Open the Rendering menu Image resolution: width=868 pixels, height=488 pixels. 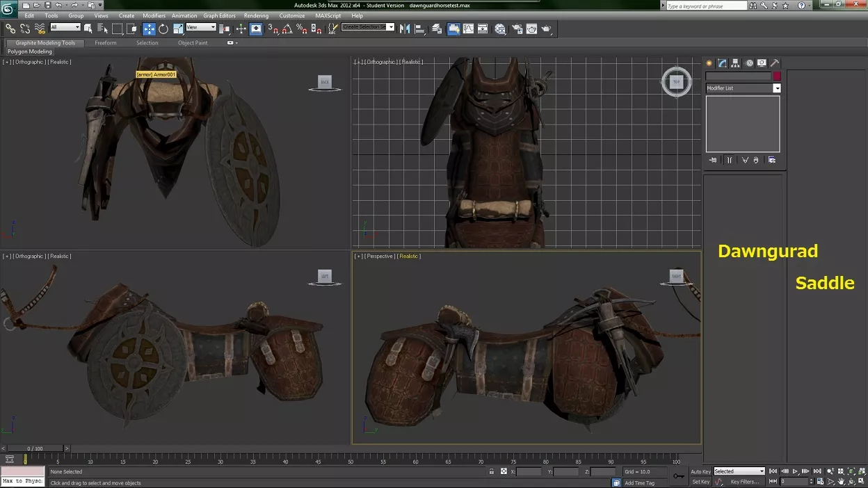256,15
